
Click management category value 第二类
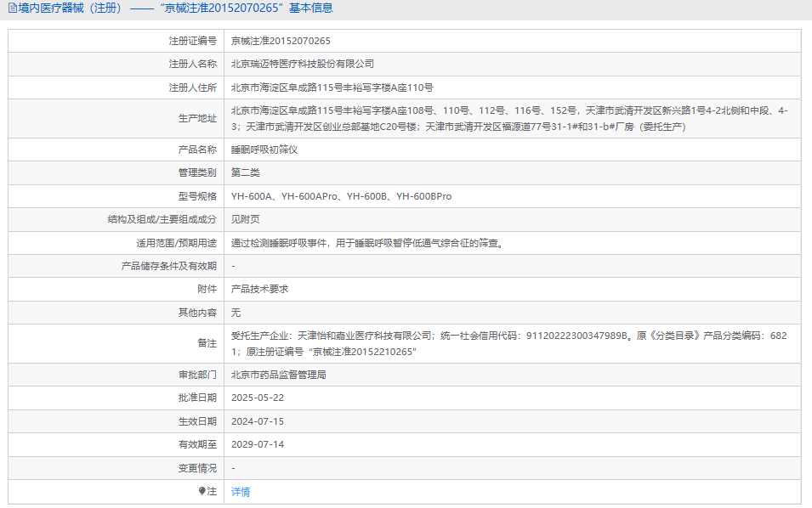[x=246, y=172]
